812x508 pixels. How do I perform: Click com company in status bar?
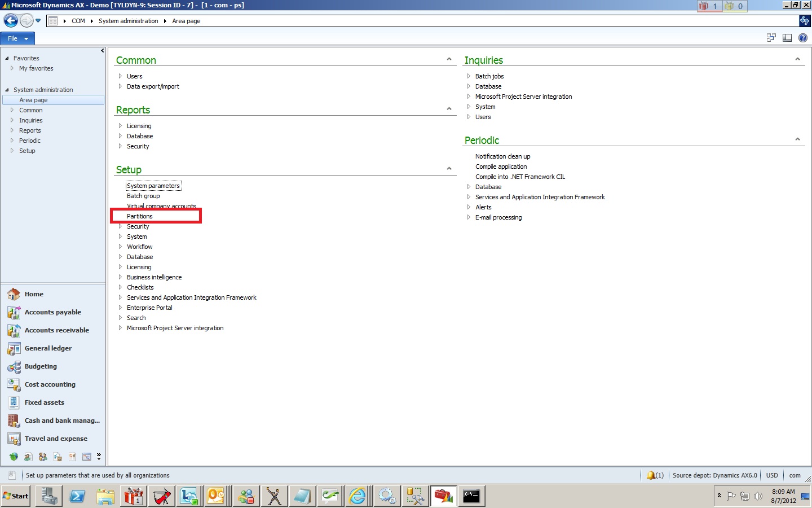[x=795, y=475]
